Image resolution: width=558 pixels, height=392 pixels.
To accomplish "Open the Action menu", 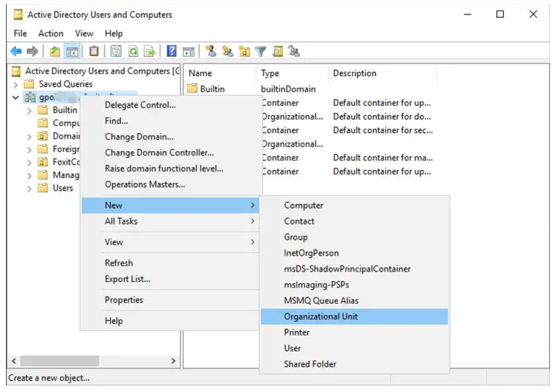I will click(50, 33).
